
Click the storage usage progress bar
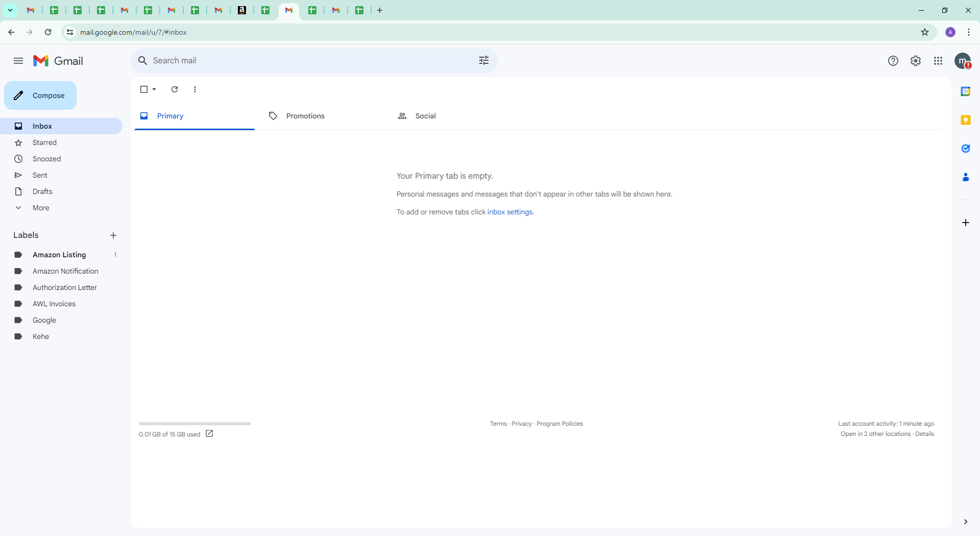(x=195, y=424)
